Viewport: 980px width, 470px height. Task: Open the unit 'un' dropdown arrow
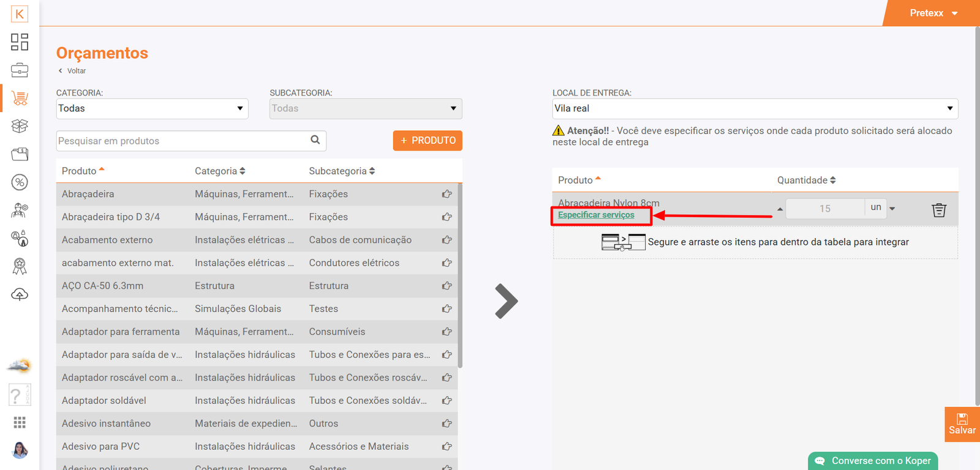click(892, 209)
